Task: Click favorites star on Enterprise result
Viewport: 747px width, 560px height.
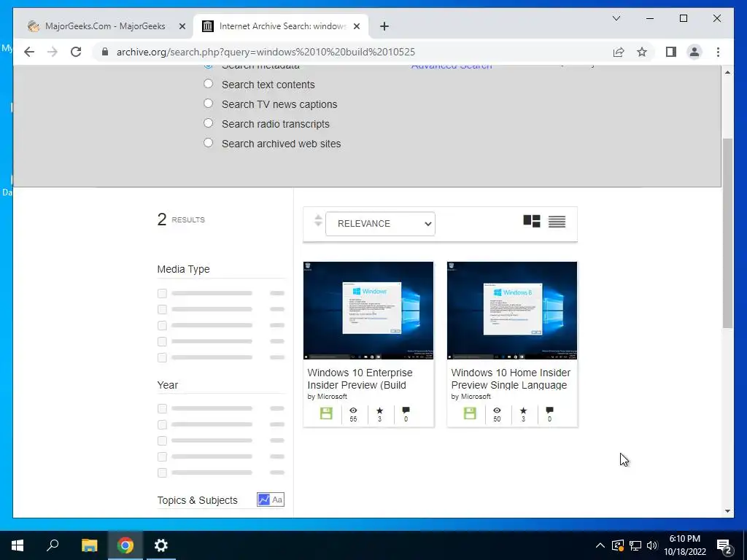Action: tap(379, 411)
